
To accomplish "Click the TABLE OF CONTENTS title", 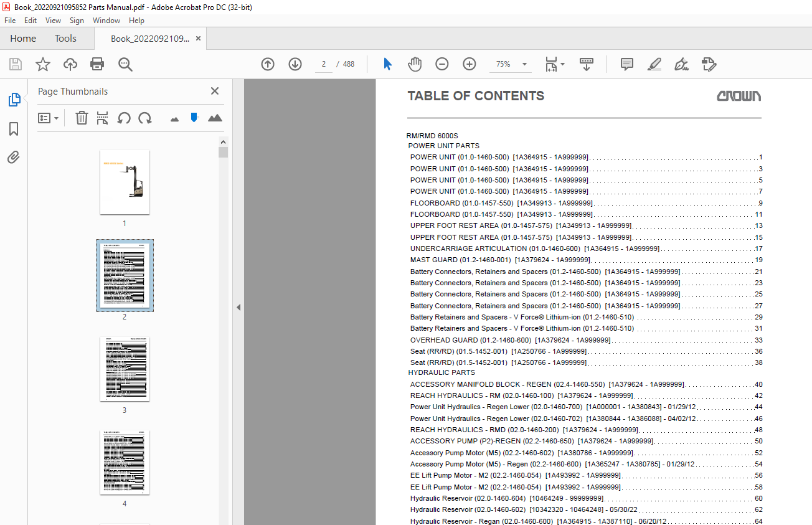I will click(x=476, y=96).
